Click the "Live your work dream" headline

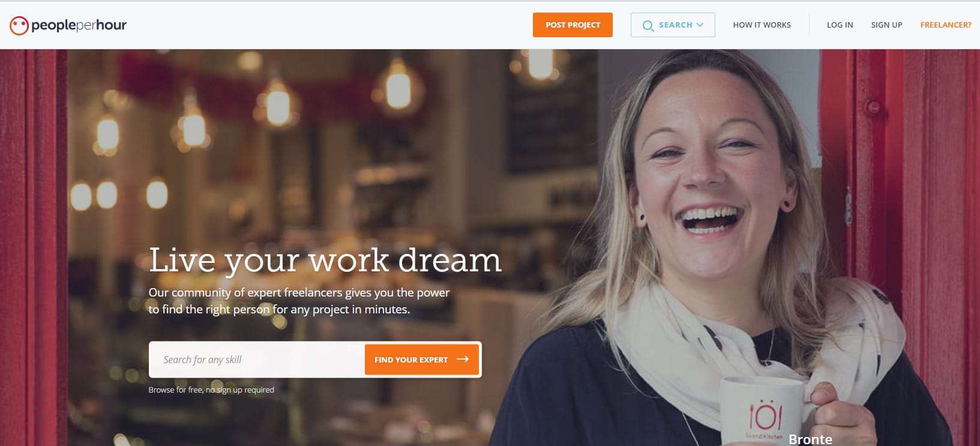tap(325, 261)
